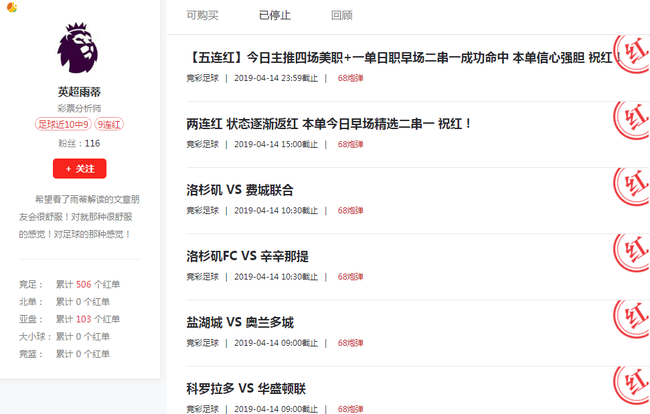This screenshot has height=414, width=650.
Task: Click the 大小球 累计 0 个红单 stat
Action: pos(64,337)
